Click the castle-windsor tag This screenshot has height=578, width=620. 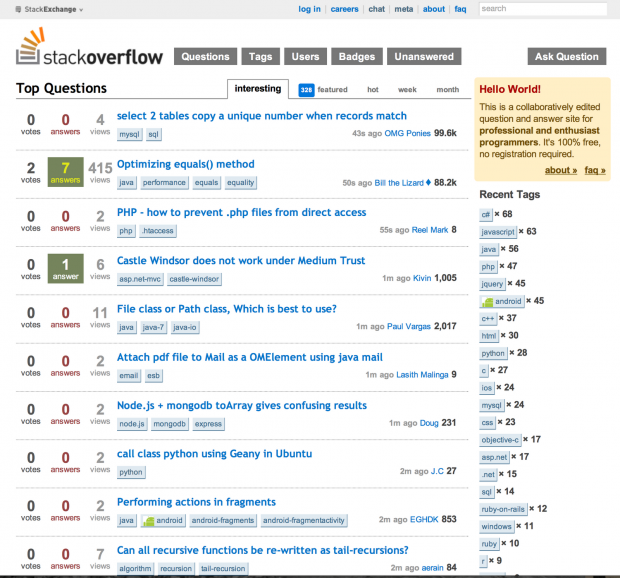[x=194, y=279]
